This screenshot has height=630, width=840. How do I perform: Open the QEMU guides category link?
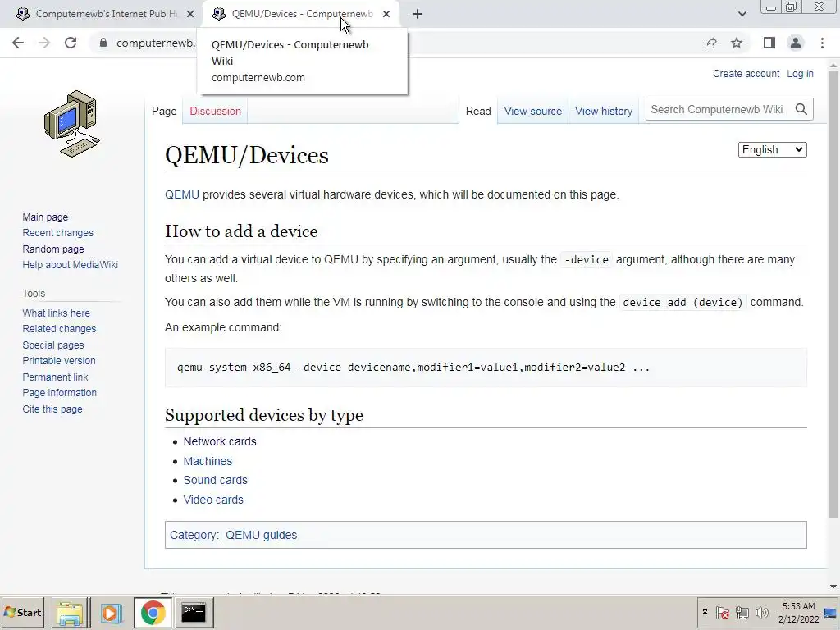[261, 535]
